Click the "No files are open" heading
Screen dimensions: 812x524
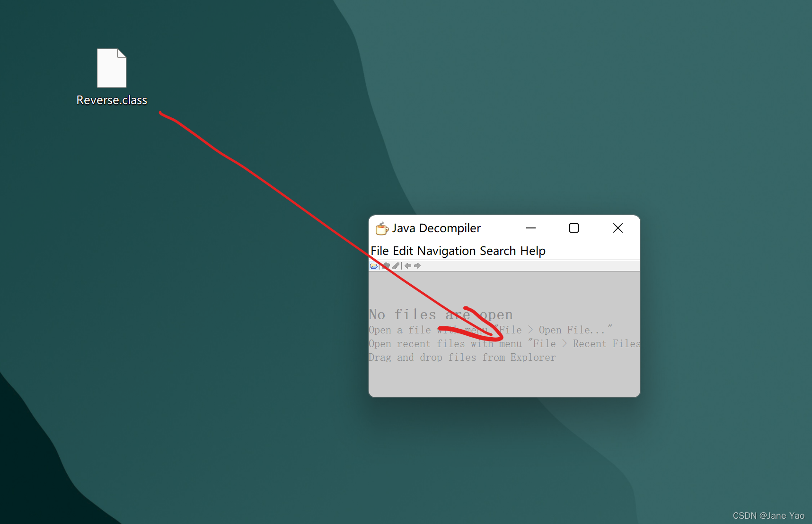441,314
